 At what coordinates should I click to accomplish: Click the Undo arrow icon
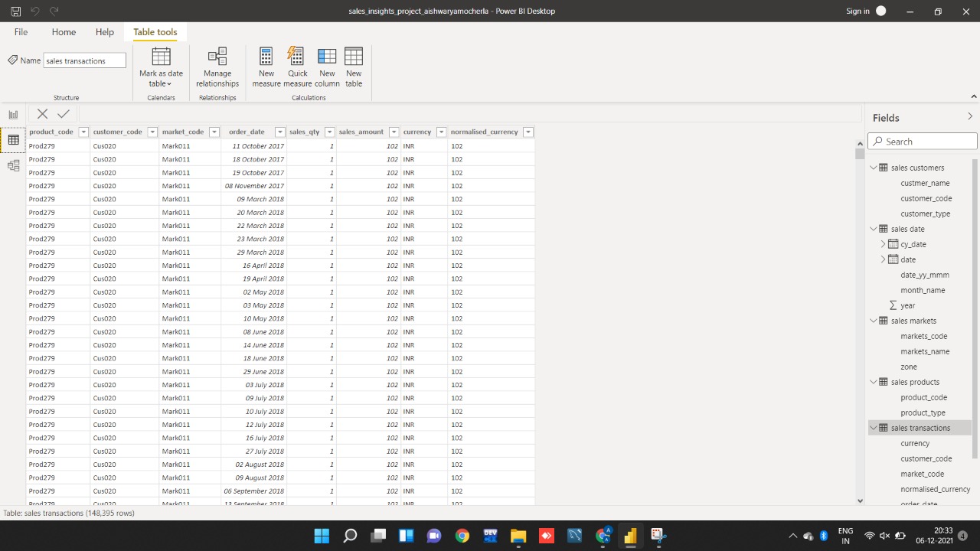35,11
